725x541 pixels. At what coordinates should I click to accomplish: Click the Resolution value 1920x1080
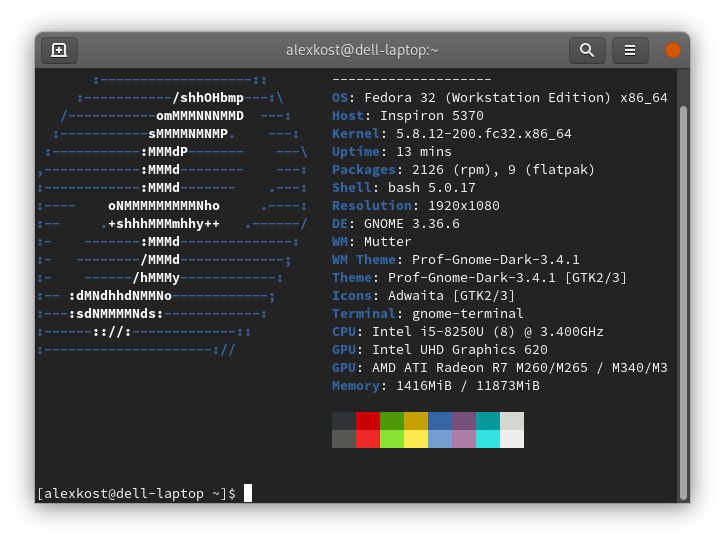(463, 206)
